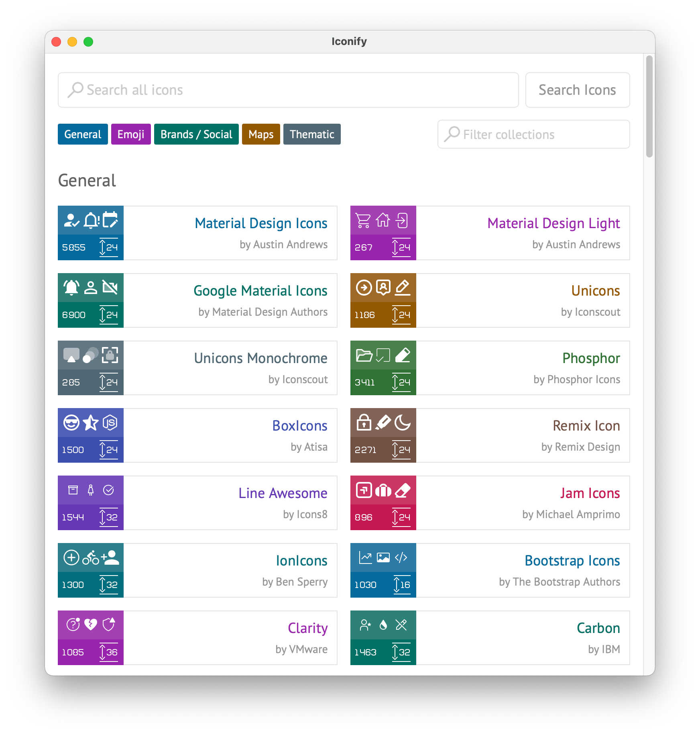This screenshot has width=700, height=735.
Task: Click the arrow-circle-right icon in Unicons
Action: coord(364,288)
